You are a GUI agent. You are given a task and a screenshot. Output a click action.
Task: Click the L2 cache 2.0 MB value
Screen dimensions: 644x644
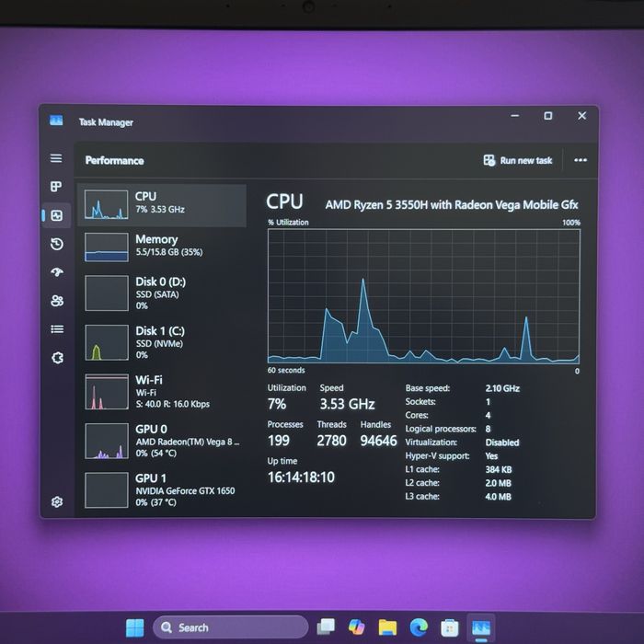(x=499, y=483)
